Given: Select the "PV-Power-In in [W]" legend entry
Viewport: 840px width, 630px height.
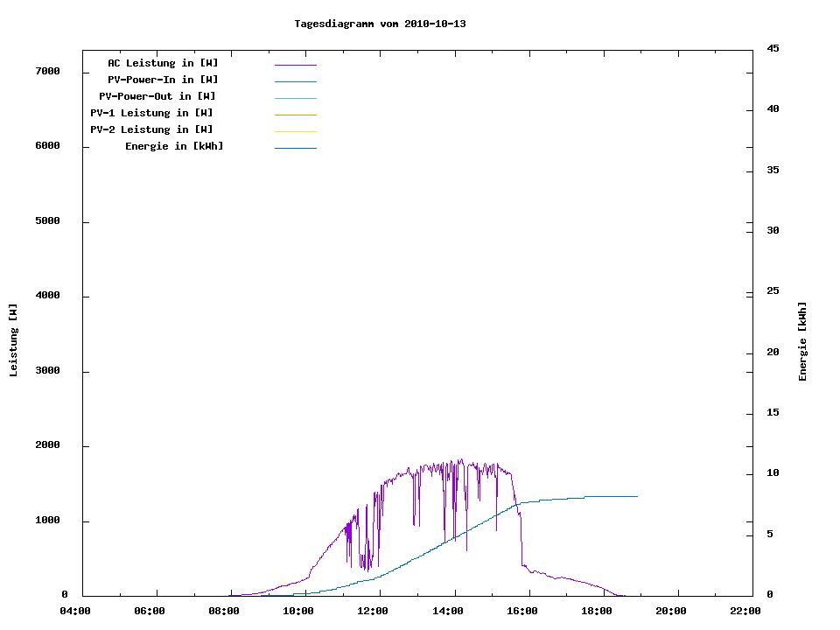Looking at the screenshot, I should click(x=163, y=80).
